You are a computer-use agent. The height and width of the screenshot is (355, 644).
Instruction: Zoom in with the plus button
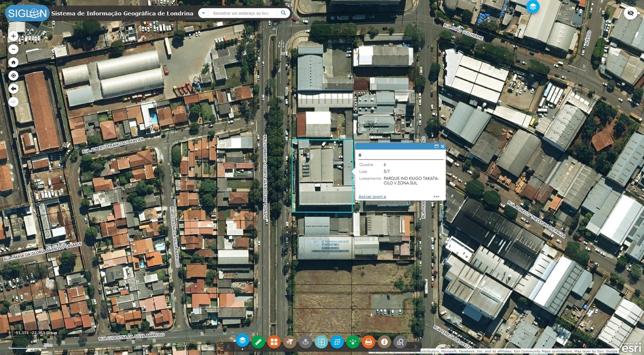[x=13, y=36]
